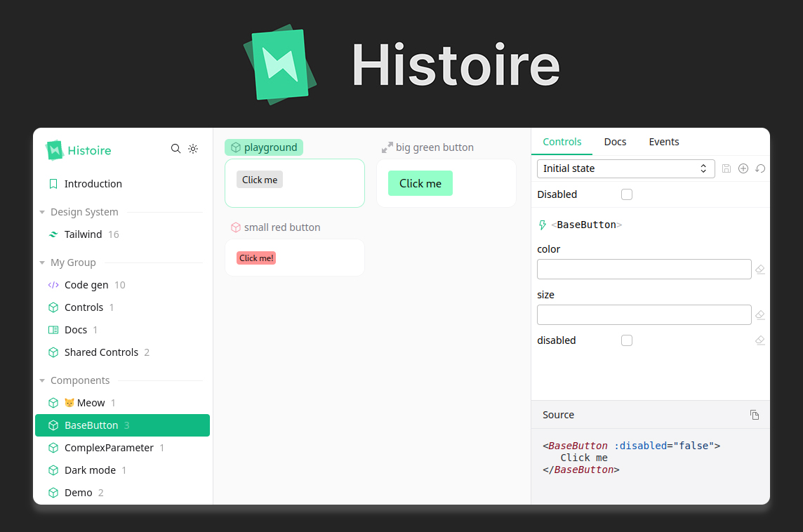Reset state with the undo arrow icon

pos(760,168)
